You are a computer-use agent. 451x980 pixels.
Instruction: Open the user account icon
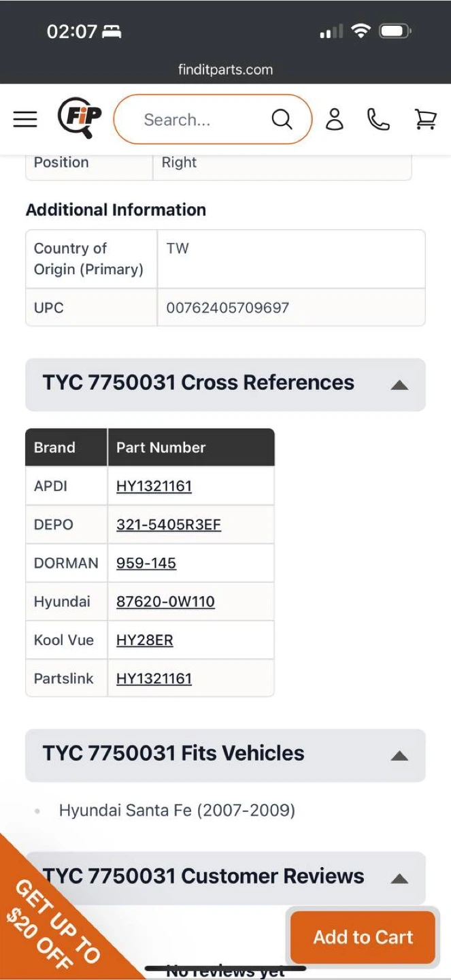(334, 120)
